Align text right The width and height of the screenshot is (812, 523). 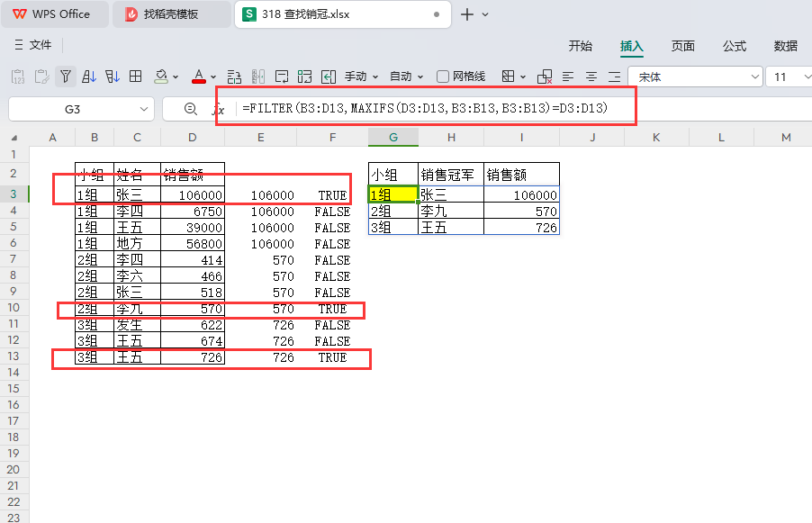coord(614,77)
